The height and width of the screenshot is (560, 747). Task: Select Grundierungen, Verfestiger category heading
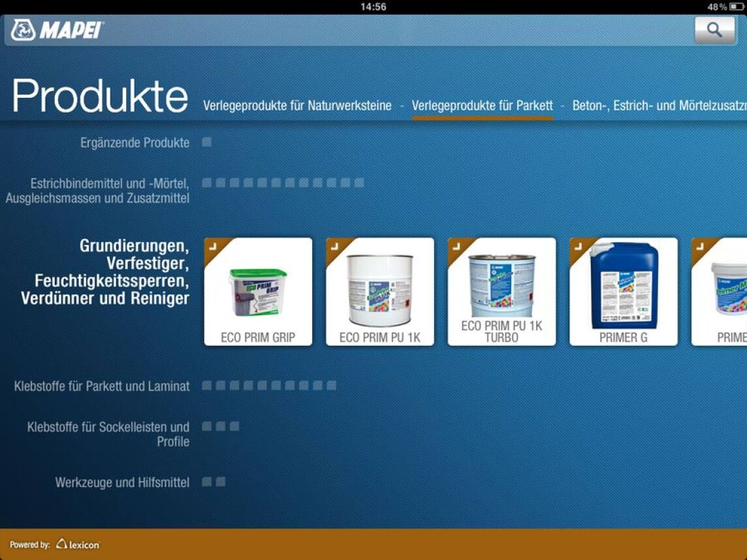(105, 272)
